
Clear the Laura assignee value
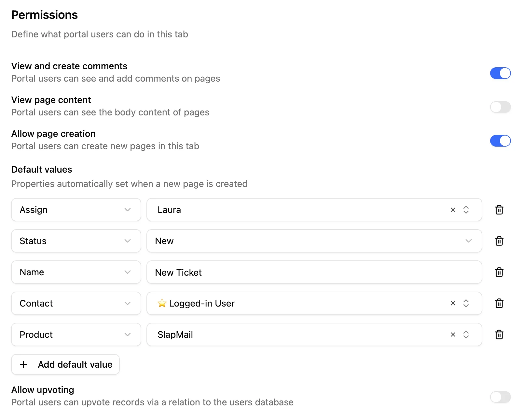(453, 210)
